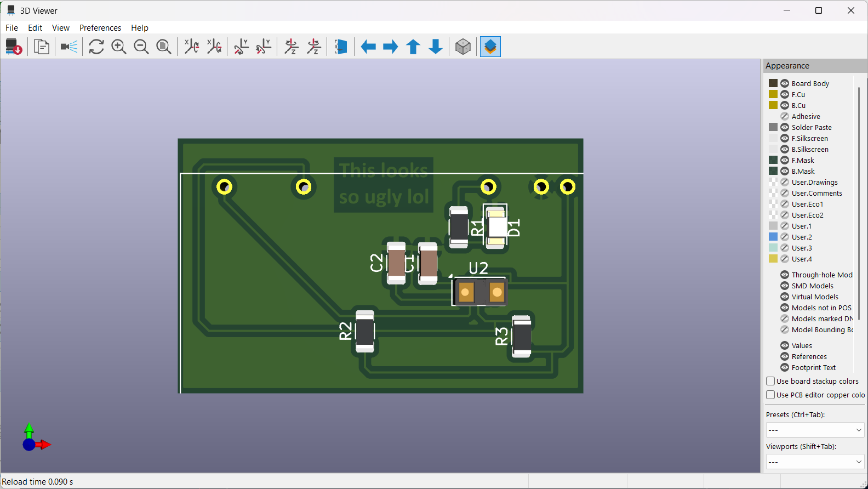Open the Presets dropdown
Image resolution: width=868 pixels, height=489 pixels.
pyautogui.click(x=814, y=430)
